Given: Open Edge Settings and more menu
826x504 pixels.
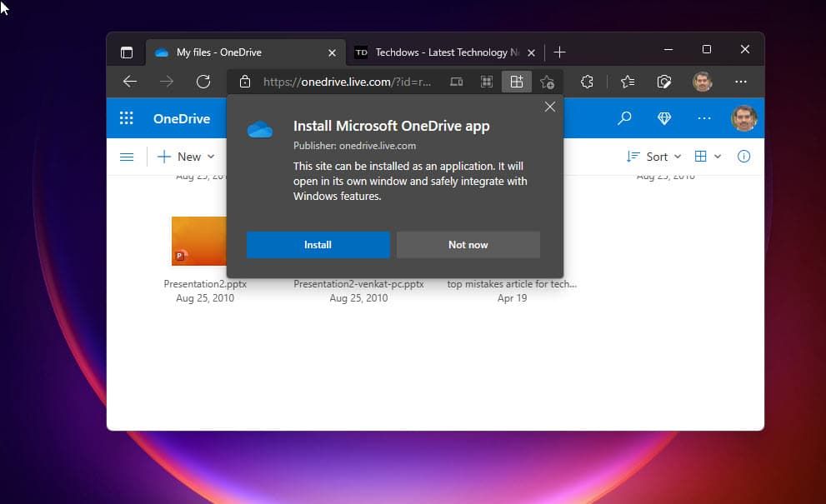Looking at the screenshot, I should click(x=741, y=82).
